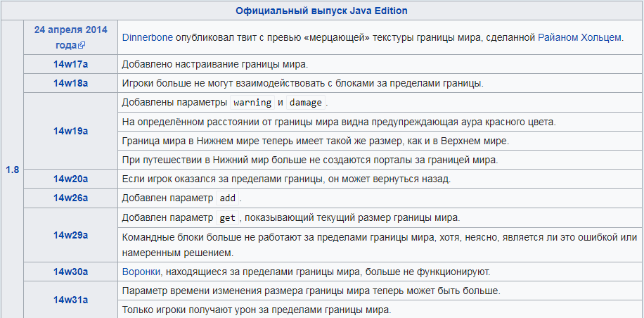The image size is (644, 318).
Task: Open the 1.8 version link
Action: [x=13, y=170]
